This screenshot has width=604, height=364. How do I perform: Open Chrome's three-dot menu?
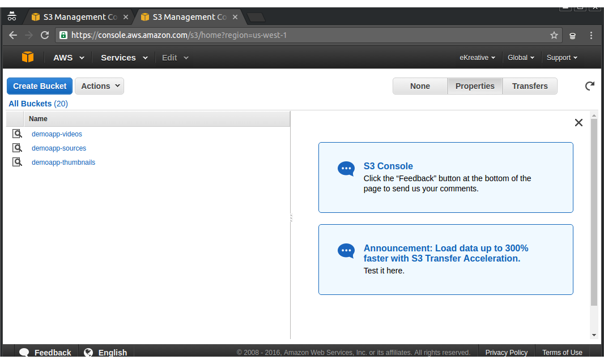pos(591,35)
